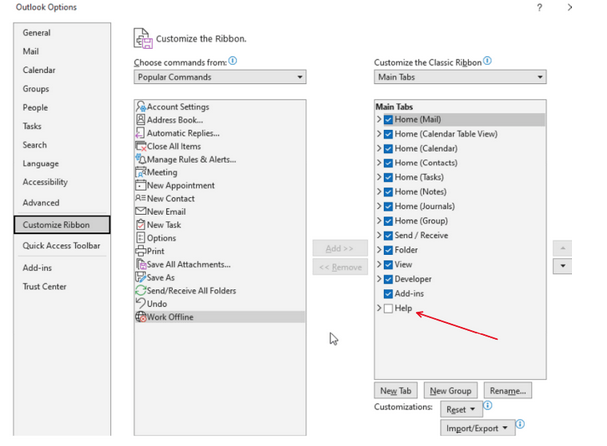Viewport: 607px width, 446px height.
Task: Click the Address Book icon
Action: tap(141, 120)
